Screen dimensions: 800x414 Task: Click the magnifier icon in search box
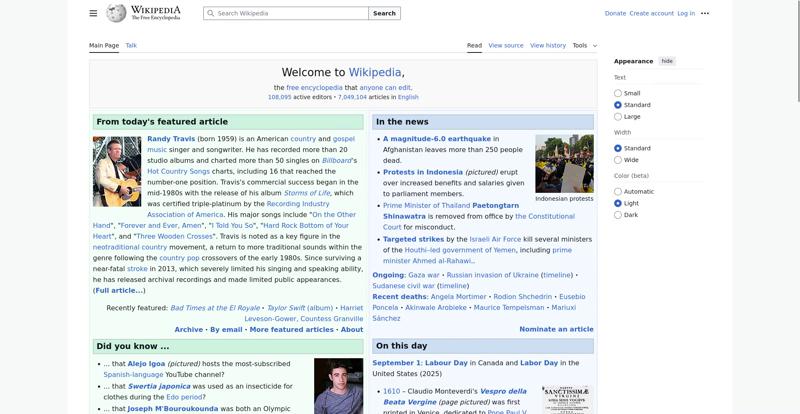(x=211, y=13)
